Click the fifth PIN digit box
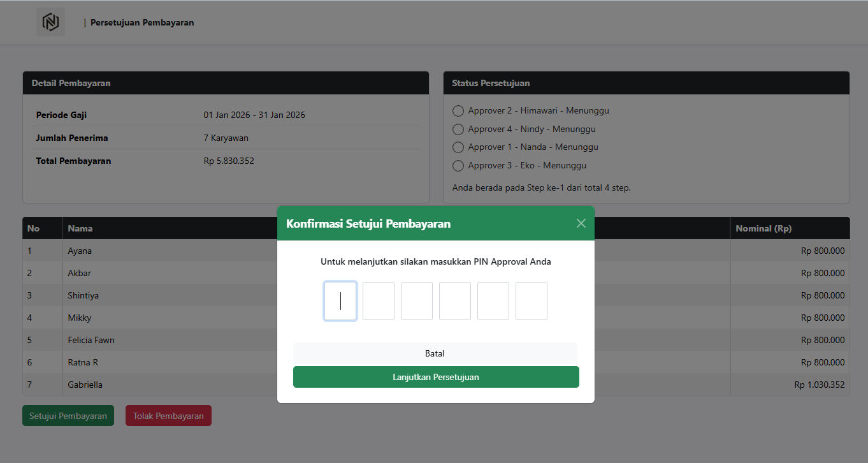This screenshot has width=868, height=463. 493,301
